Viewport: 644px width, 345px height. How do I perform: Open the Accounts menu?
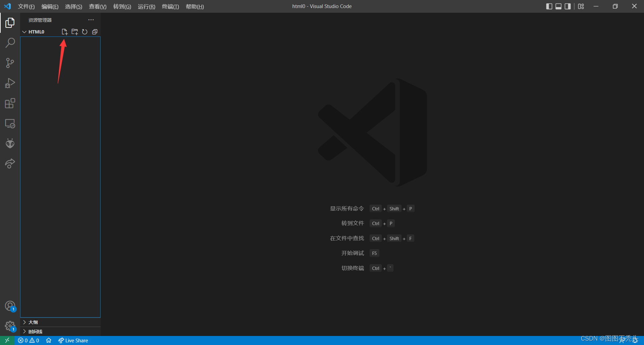pos(10,306)
